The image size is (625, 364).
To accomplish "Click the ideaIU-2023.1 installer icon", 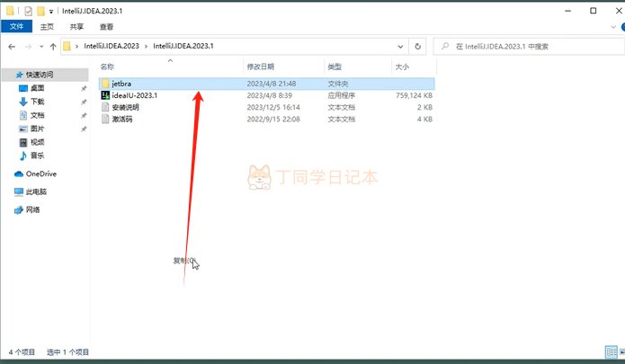I will (105, 95).
